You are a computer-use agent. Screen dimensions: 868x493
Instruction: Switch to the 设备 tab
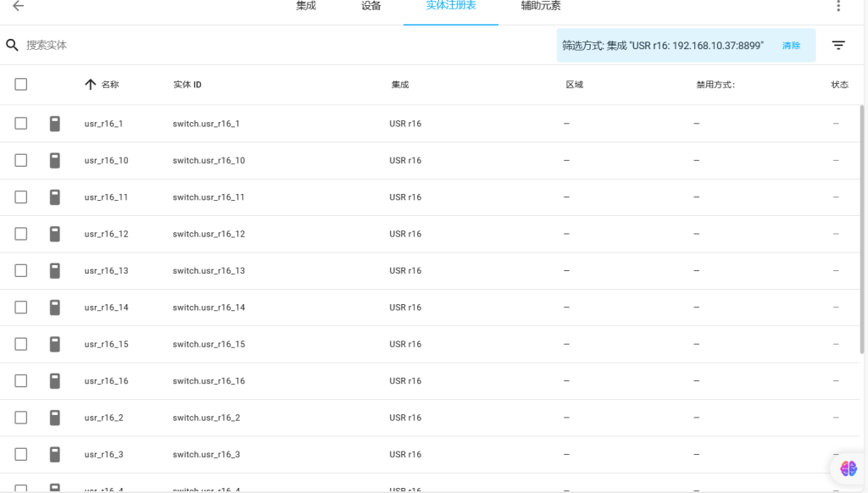click(x=371, y=6)
